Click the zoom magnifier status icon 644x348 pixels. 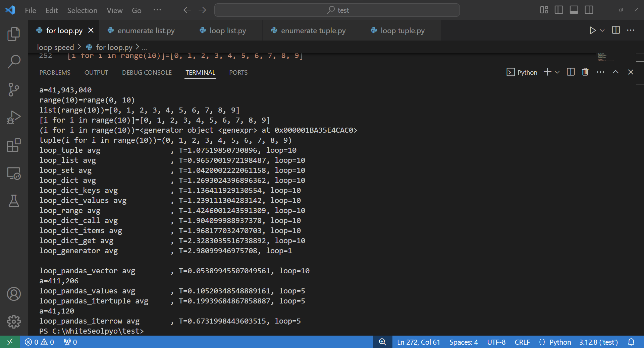pos(383,342)
